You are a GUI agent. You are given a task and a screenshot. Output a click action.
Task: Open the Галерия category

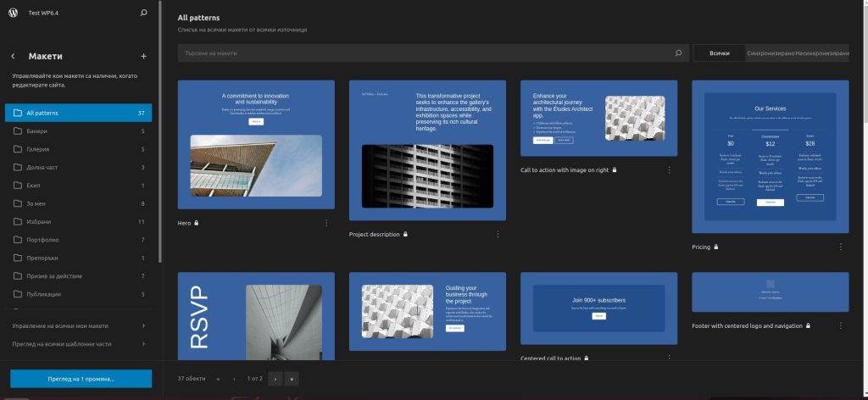click(x=79, y=149)
